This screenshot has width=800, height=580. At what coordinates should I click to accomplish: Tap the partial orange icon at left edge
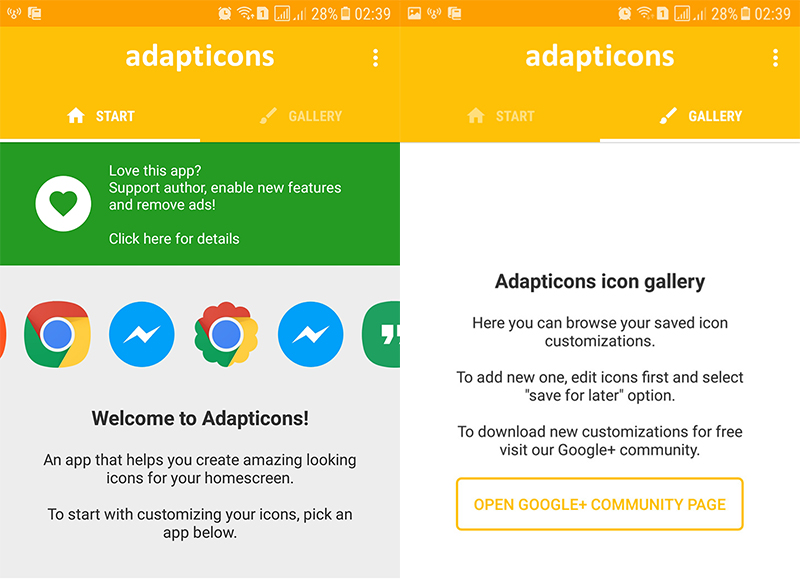(x=3, y=334)
